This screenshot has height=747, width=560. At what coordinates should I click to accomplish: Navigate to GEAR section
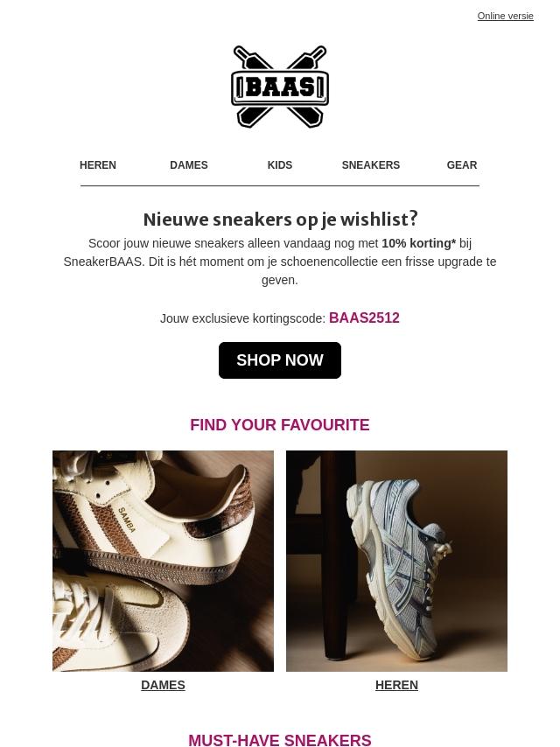point(462,164)
